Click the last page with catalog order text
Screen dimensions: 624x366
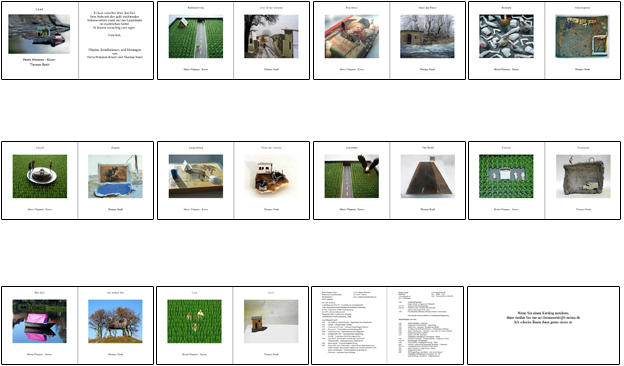543,325
